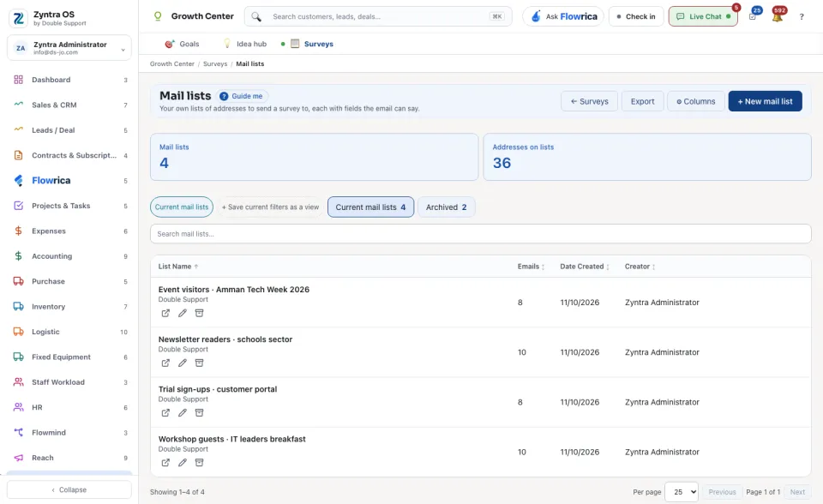Open the Accounting module
Screen dimensions: 823x504
click(x=69, y=256)
